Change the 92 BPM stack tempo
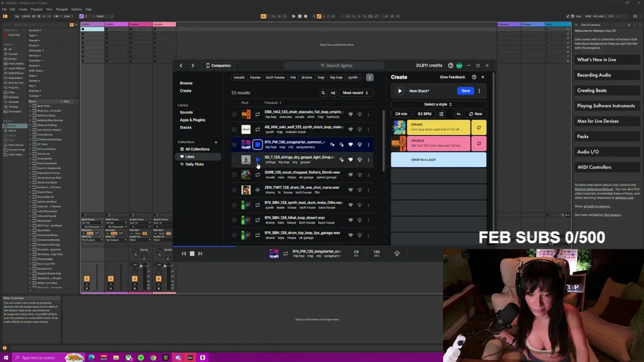This screenshot has height=362, width=644. coord(424,114)
